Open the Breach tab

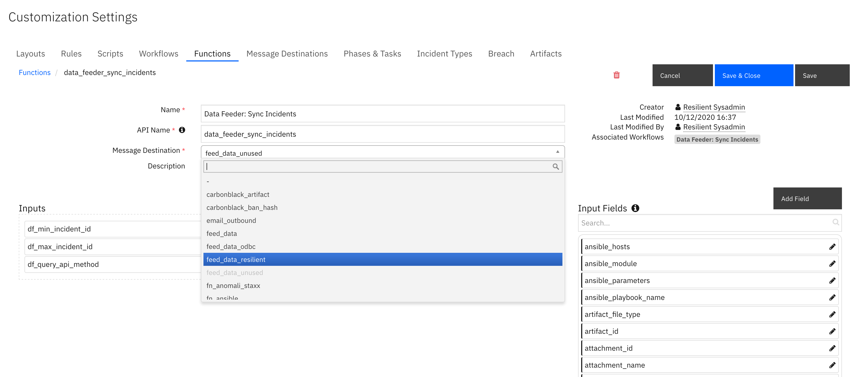501,54
